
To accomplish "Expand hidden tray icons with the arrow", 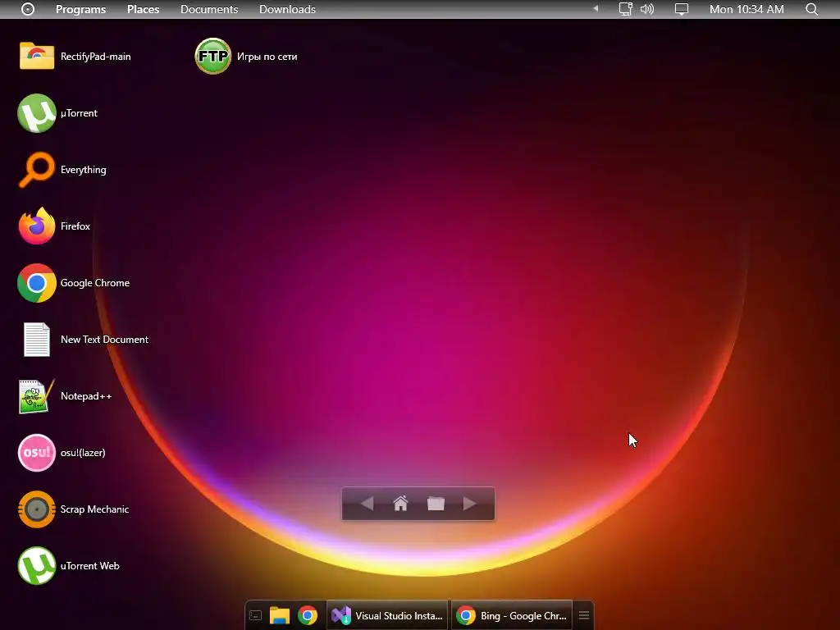I will (x=596, y=8).
